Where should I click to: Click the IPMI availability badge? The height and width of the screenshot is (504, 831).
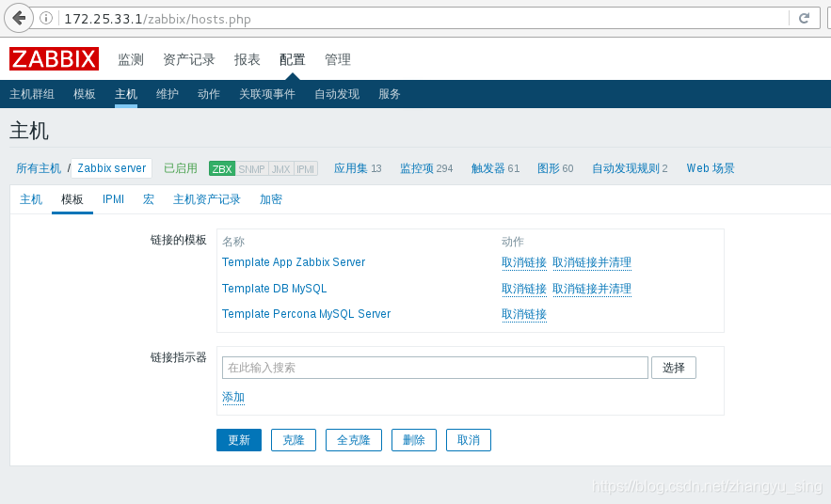pos(305,168)
